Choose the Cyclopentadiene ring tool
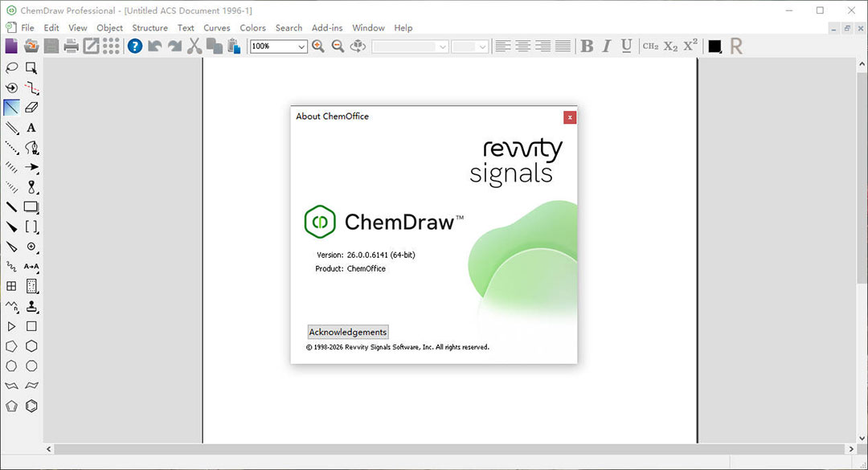Viewport: 868px width, 470px height. (x=11, y=406)
